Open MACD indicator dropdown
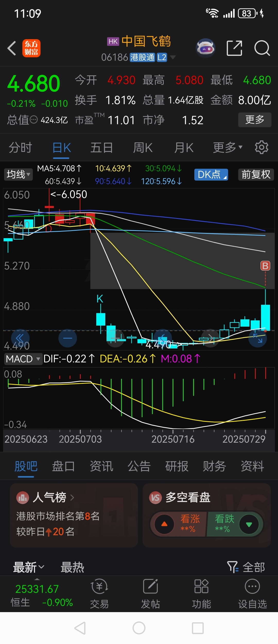The image size is (278, 644). tap(23, 359)
